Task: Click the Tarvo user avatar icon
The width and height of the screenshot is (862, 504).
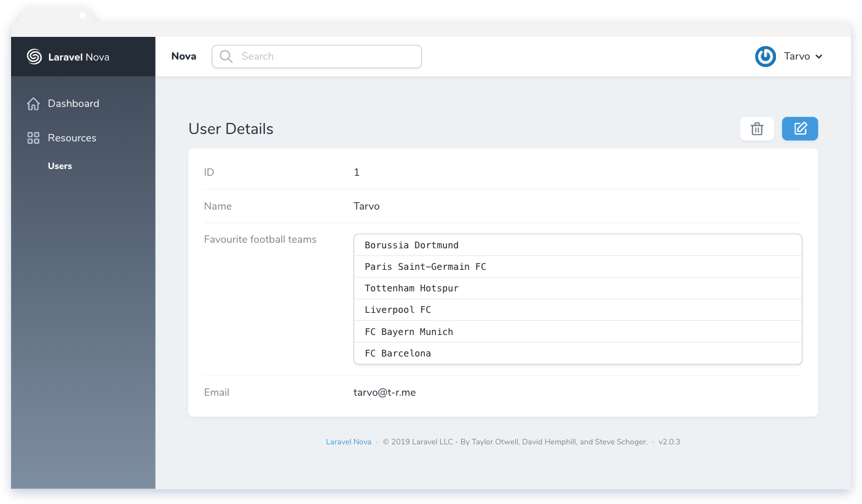Action: (765, 56)
